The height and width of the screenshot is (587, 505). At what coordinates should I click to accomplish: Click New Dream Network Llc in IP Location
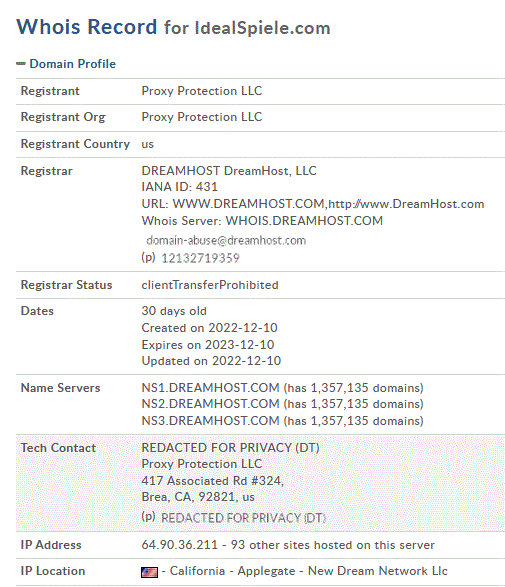[x=377, y=571]
